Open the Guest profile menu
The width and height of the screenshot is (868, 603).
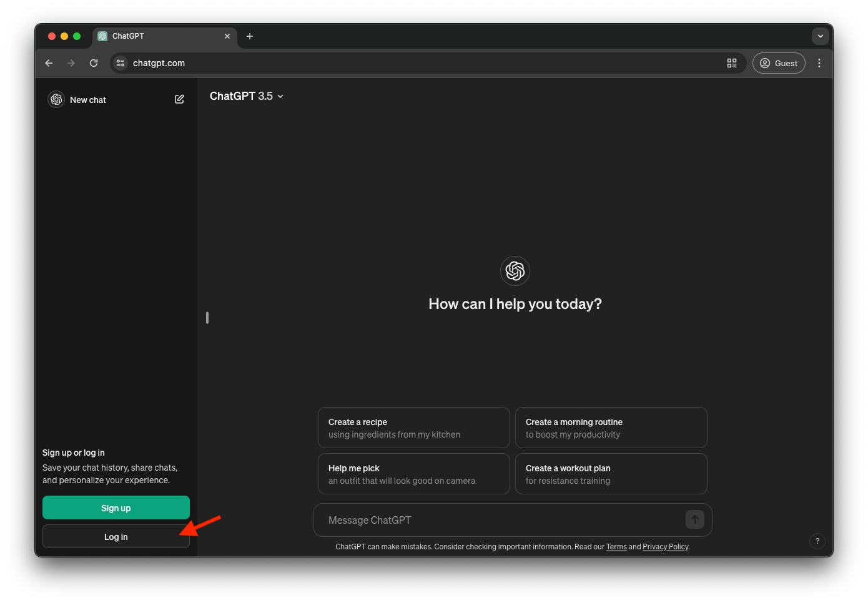779,63
